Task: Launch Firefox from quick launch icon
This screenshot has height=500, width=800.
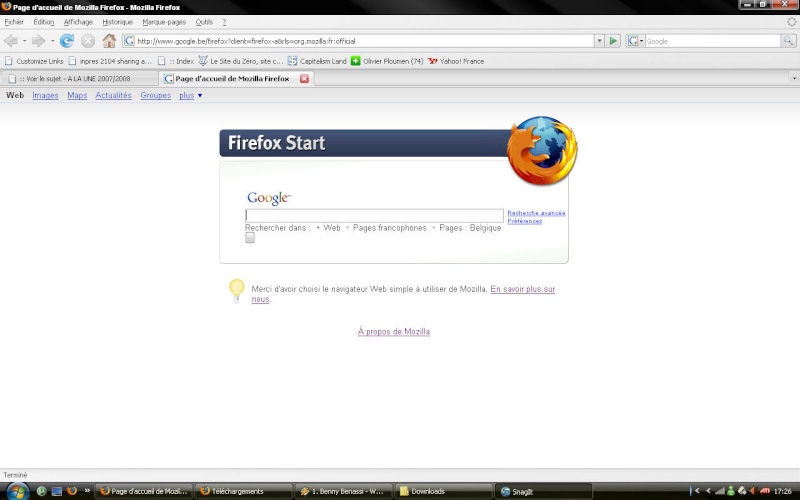Action: [72, 491]
